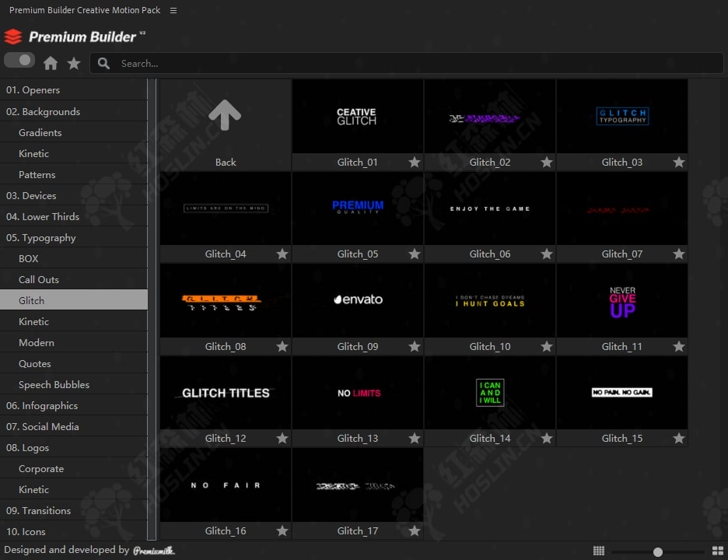Viewport: 728px width, 560px height.
Task: Favorite Glitch_06 with its star
Action: click(547, 254)
